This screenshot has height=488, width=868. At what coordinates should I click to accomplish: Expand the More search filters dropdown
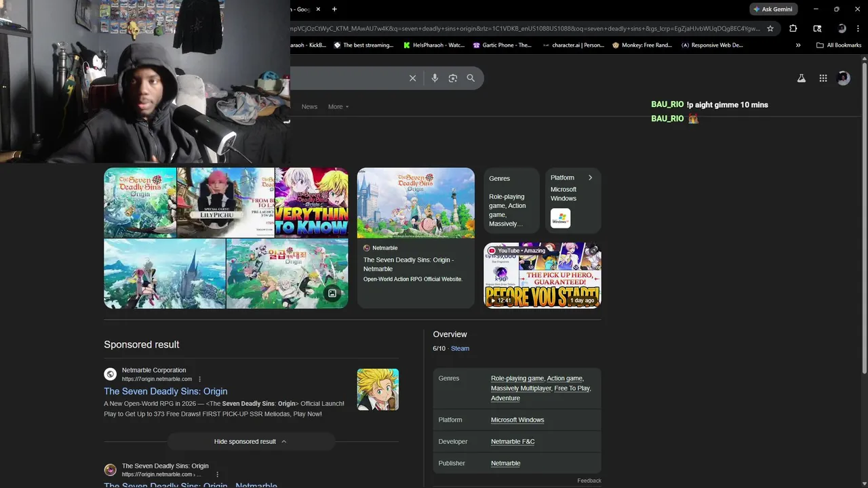tap(338, 106)
